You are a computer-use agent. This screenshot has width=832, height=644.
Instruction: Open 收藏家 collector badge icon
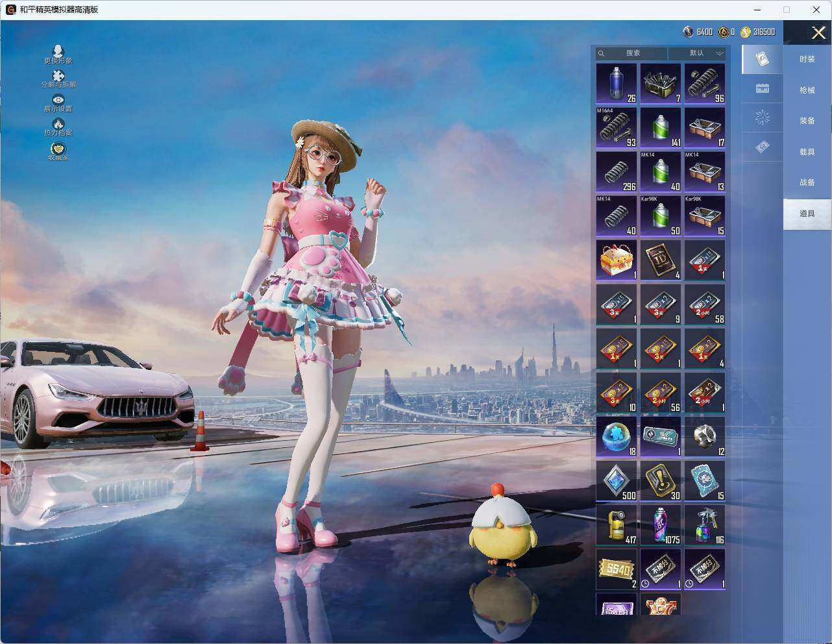click(x=58, y=151)
